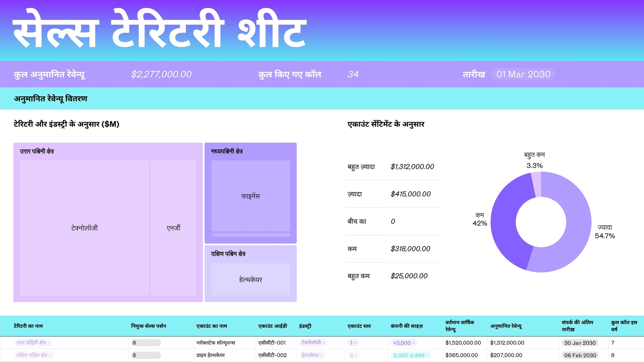Click the ज़्यादा 54.7% donut chart segment
The image size is (644, 362).
coord(572,225)
